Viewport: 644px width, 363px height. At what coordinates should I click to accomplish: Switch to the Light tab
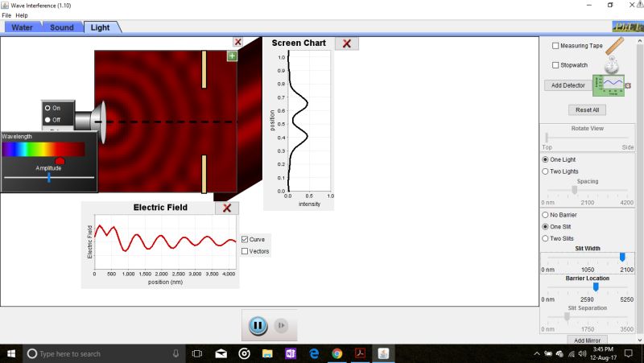point(101,27)
